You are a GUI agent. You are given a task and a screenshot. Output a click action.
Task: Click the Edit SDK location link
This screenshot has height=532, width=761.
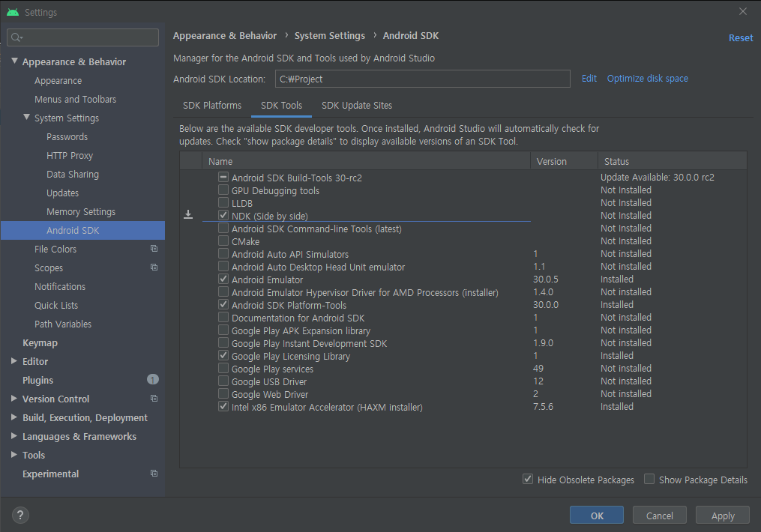pos(589,79)
